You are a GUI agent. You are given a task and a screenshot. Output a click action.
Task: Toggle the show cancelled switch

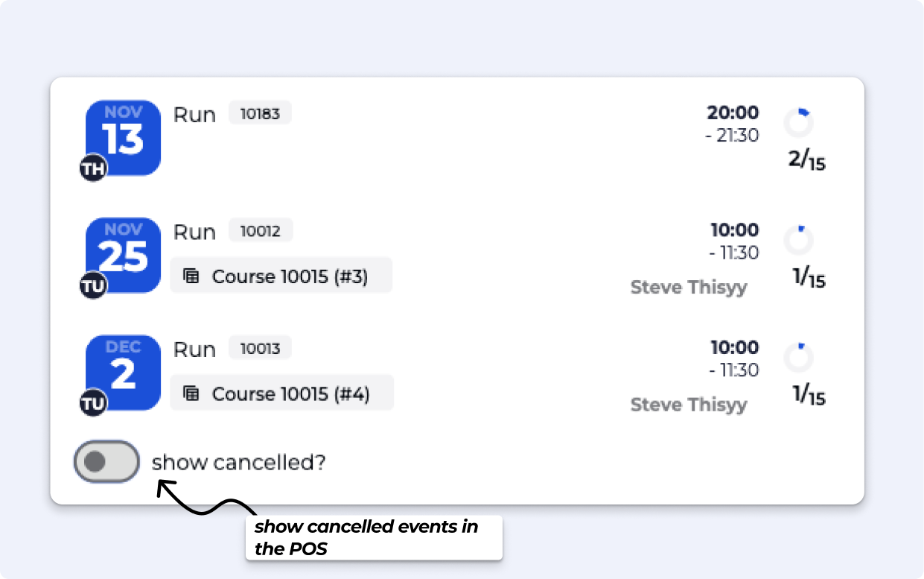(106, 462)
